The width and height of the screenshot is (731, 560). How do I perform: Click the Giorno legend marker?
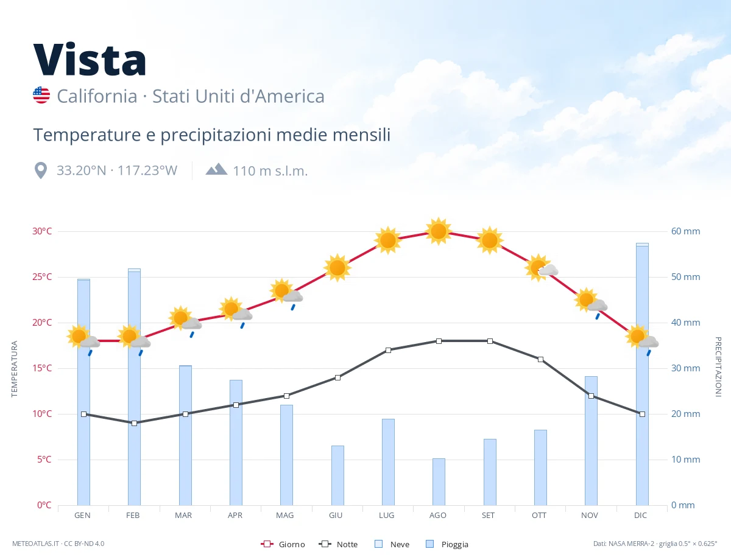[x=266, y=544]
